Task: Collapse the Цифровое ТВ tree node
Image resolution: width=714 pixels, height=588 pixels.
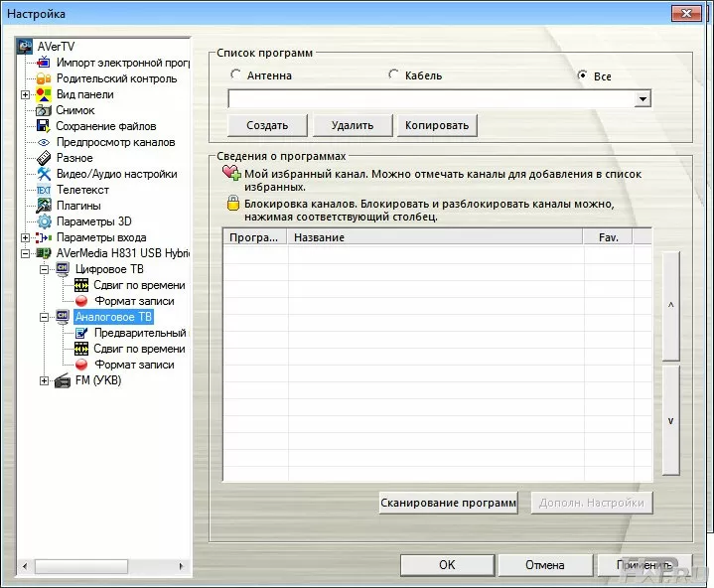Action: [x=44, y=269]
